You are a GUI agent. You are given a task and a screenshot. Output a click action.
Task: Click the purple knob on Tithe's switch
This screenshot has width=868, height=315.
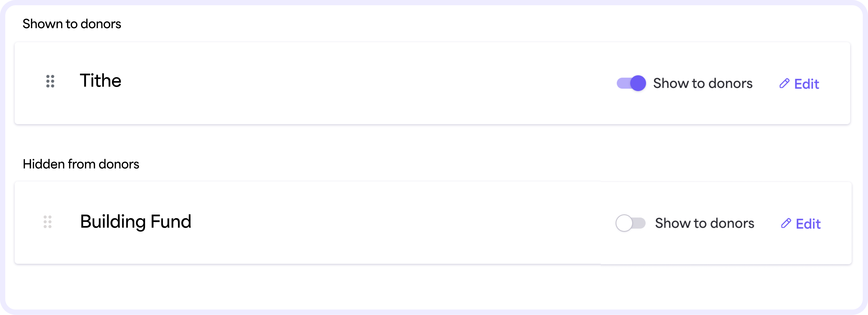pyautogui.click(x=638, y=83)
